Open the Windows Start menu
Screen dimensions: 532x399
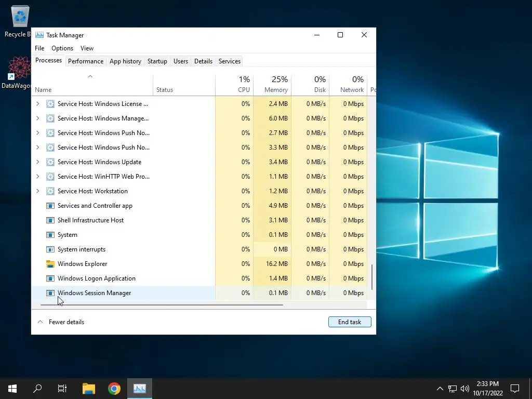coord(12,389)
